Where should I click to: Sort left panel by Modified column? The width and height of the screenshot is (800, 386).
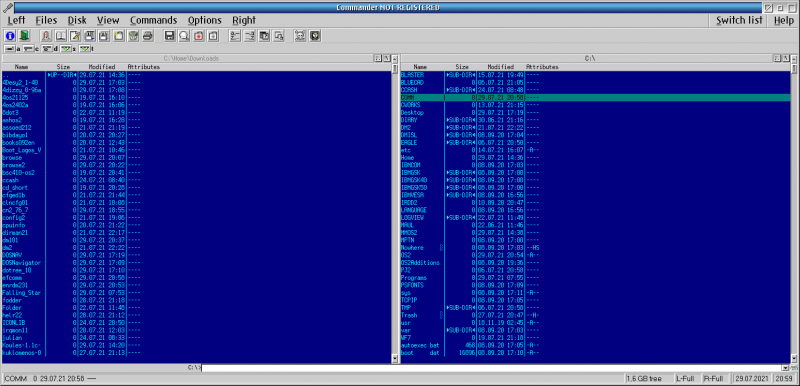click(102, 67)
